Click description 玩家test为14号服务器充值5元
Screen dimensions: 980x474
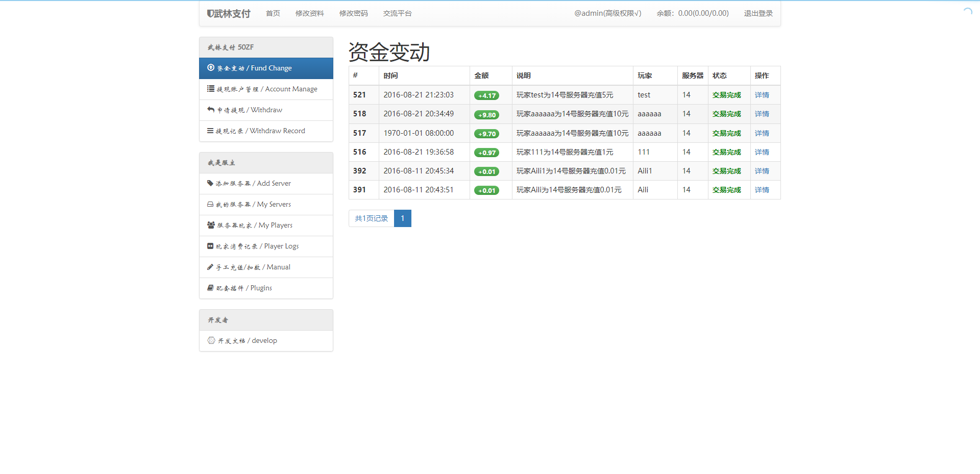(565, 95)
